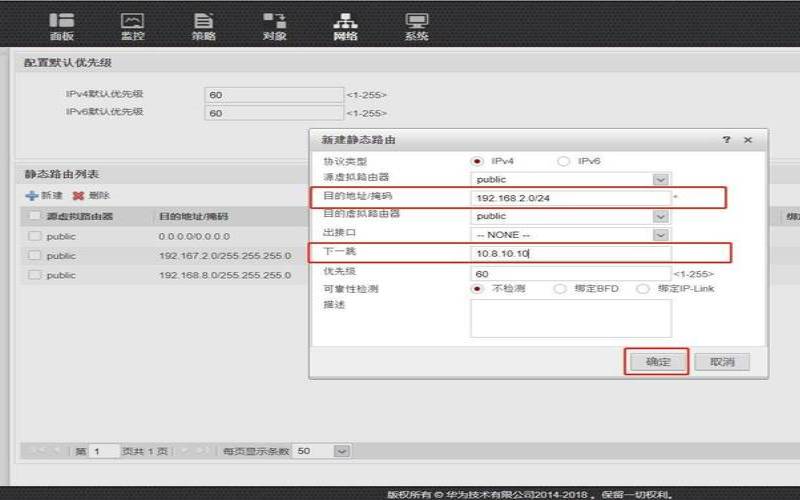
Task: Tick checkbox for route 192.167.2.0
Action: click(35, 255)
